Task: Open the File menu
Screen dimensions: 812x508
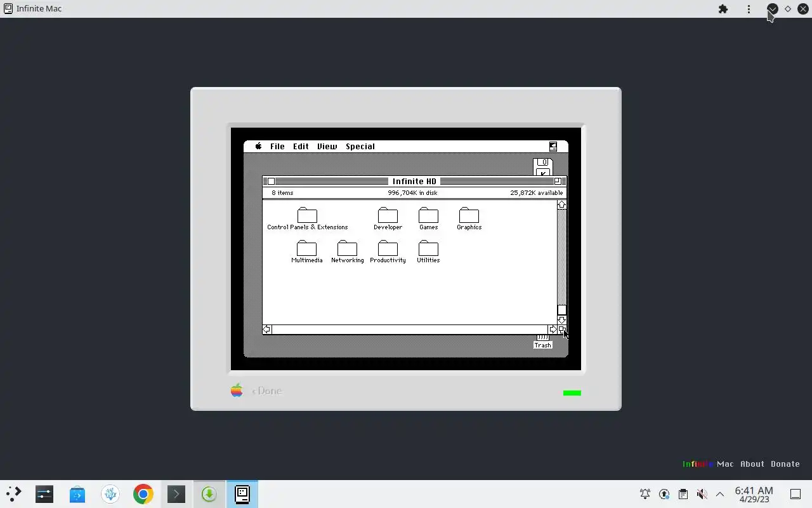Action: (277, 146)
